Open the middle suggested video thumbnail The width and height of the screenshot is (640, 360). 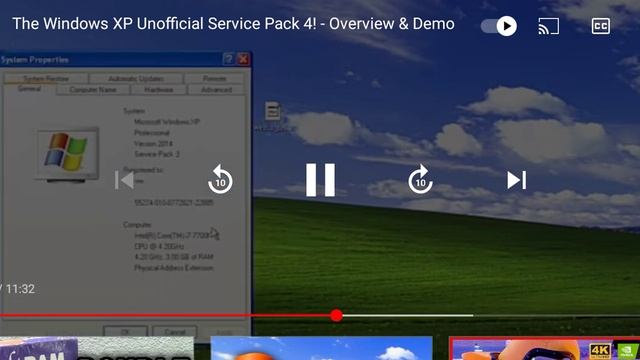321,348
